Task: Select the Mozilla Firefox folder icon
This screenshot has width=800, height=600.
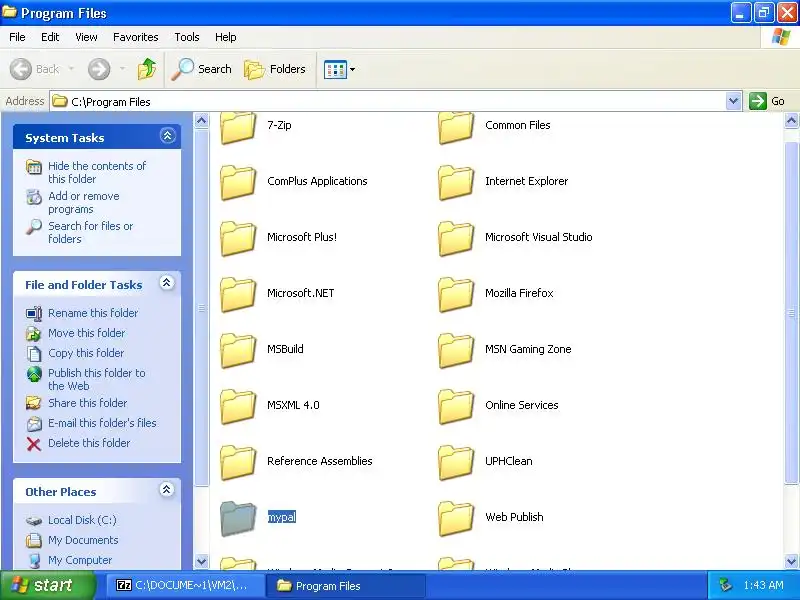Action: coord(456,294)
